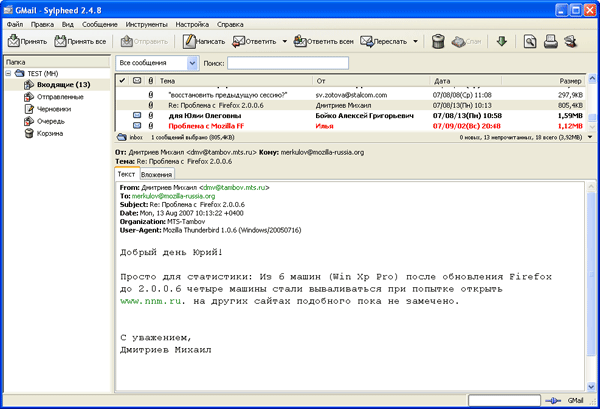Sort messages by Размер column
600x409 pixels.
pyautogui.click(x=543, y=81)
